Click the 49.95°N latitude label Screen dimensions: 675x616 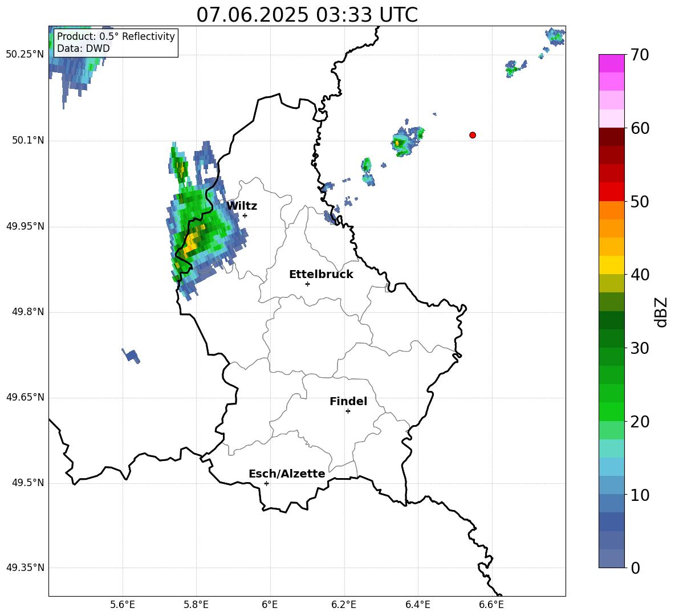pos(25,226)
